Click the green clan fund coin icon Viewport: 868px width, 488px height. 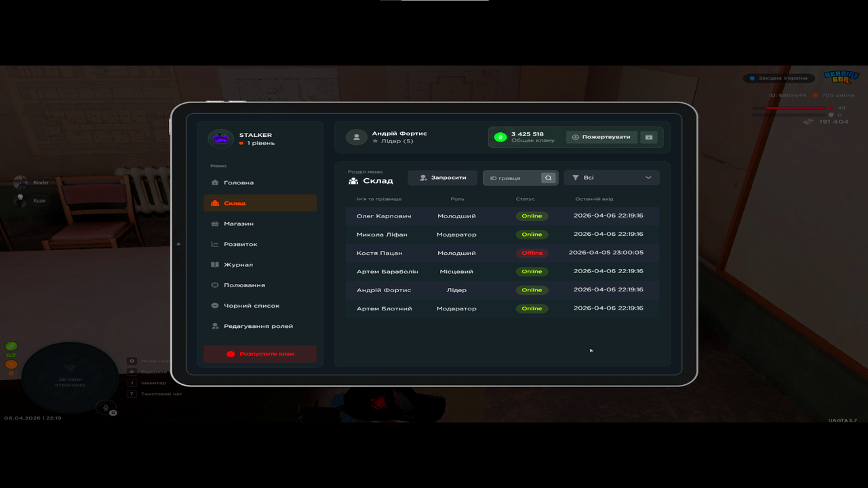(500, 137)
